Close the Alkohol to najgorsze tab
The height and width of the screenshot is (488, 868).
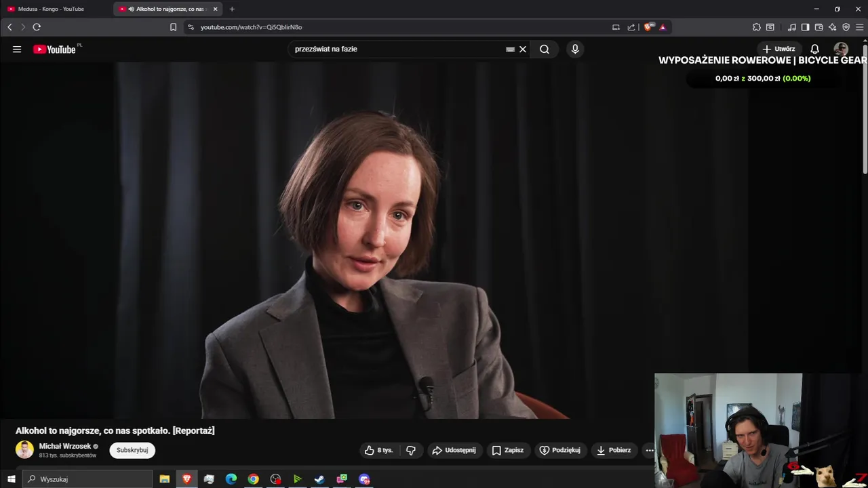[216, 9]
